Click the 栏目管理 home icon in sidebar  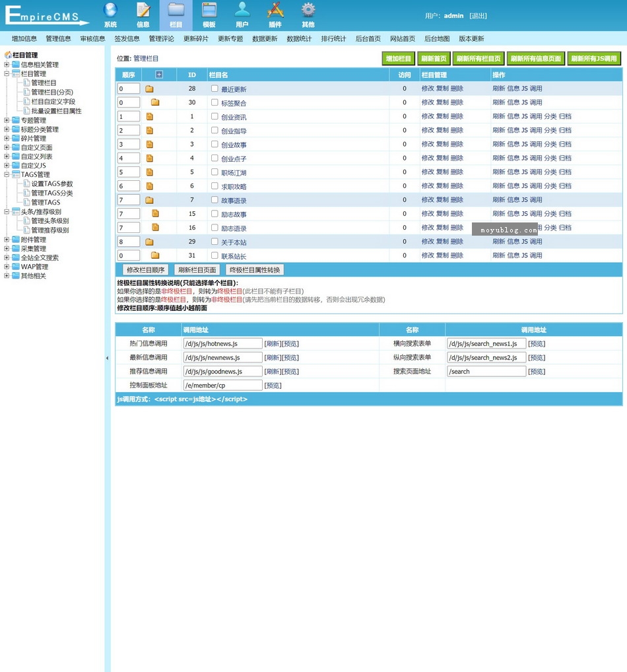coord(8,55)
